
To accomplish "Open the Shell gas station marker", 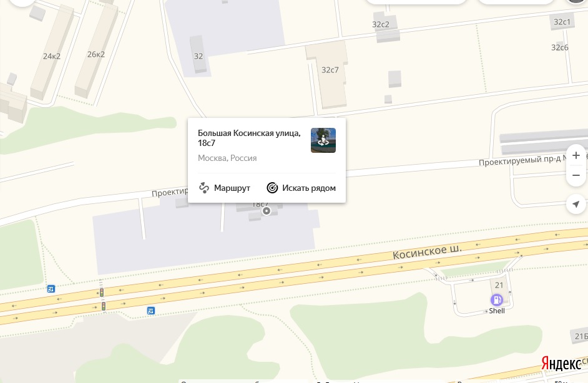I will pyautogui.click(x=496, y=300).
